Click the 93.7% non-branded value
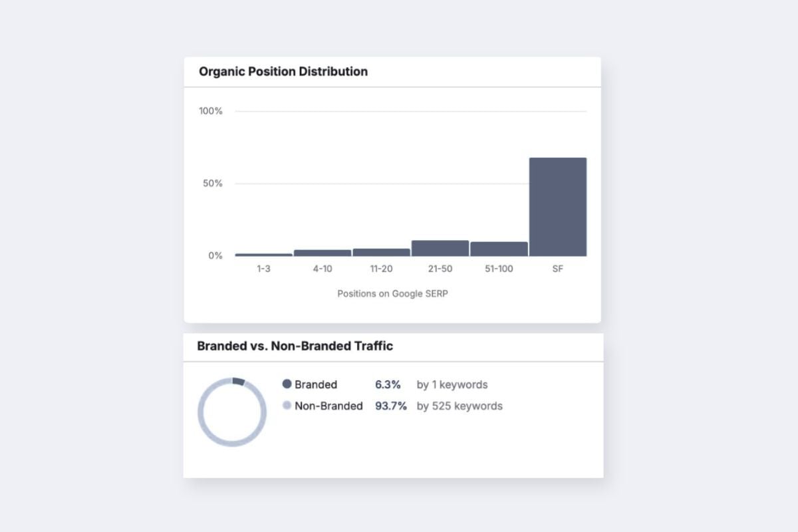Image resolution: width=798 pixels, height=532 pixels. (x=391, y=406)
